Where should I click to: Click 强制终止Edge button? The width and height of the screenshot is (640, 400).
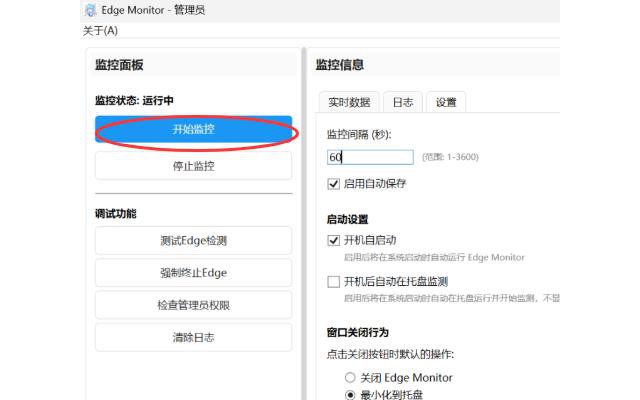tap(193, 273)
